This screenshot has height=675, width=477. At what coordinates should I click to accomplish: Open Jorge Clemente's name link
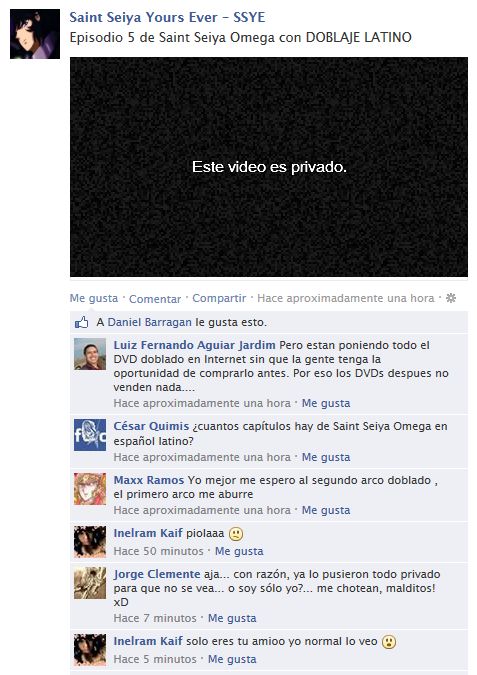pyautogui.click(x=157, y=574)
